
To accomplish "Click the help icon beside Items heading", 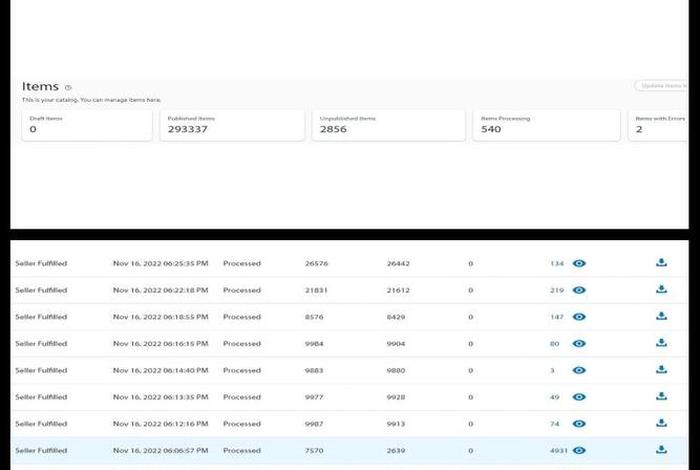I will click(68, 88).
